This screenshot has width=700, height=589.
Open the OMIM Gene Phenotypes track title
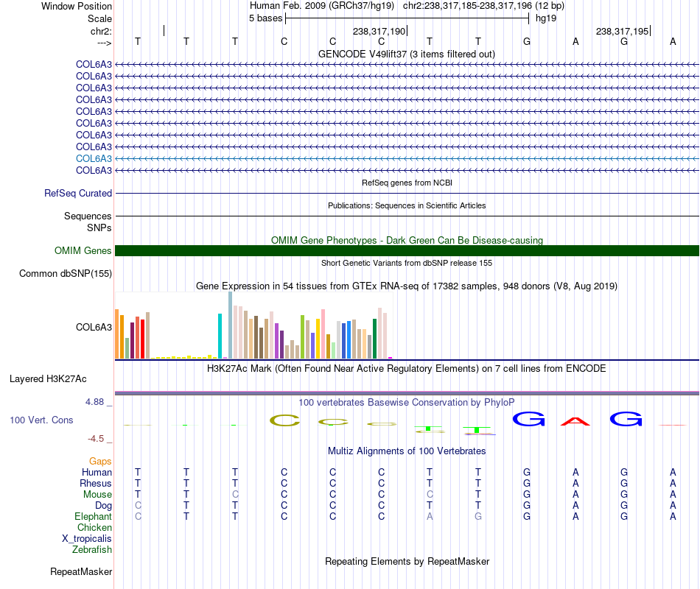[407, 240]
